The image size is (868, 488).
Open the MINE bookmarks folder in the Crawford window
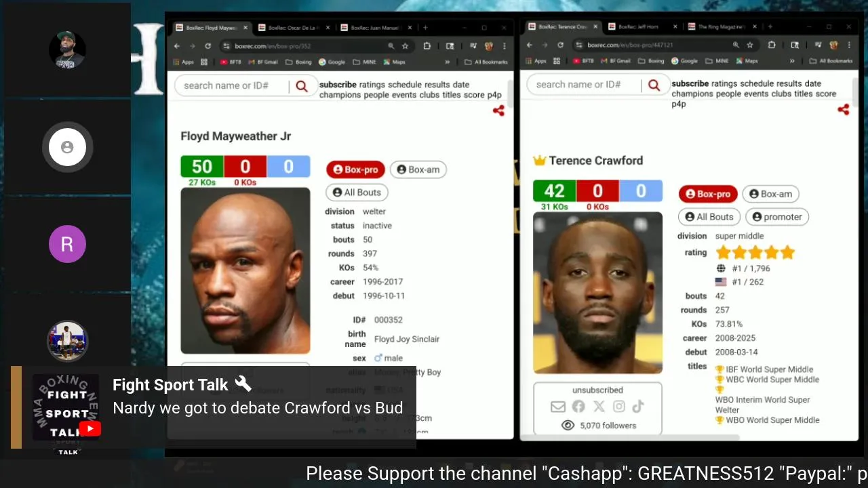coord(716,61)
